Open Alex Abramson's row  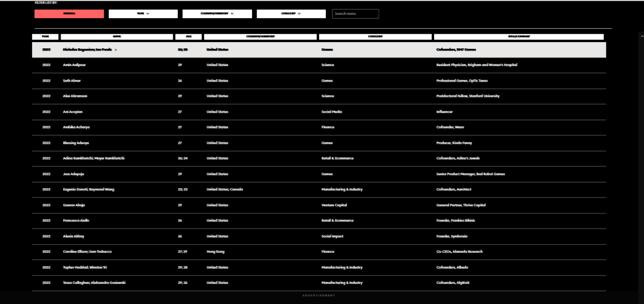tap(75, 96)
